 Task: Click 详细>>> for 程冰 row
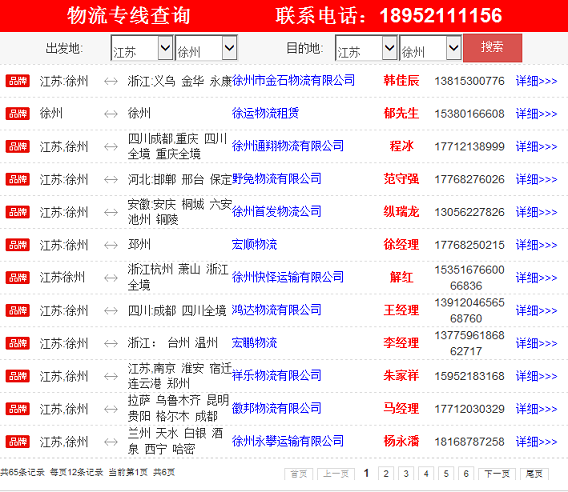(x=536, y=147)
